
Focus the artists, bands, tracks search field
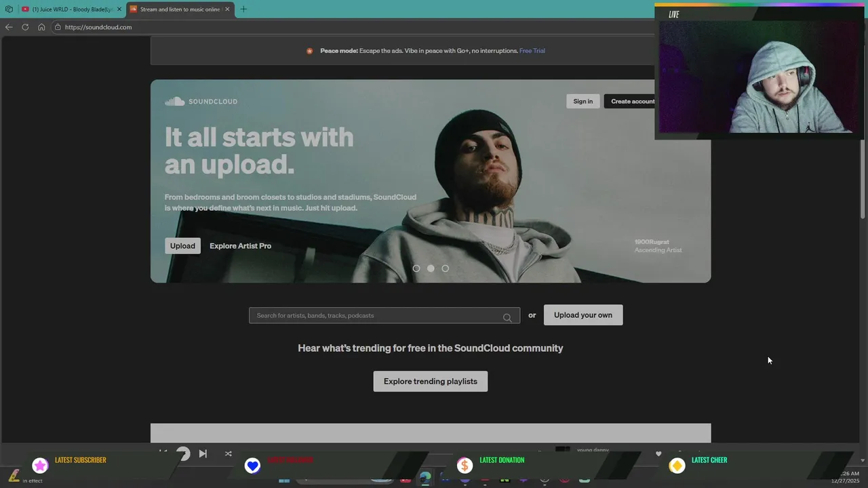384,315
